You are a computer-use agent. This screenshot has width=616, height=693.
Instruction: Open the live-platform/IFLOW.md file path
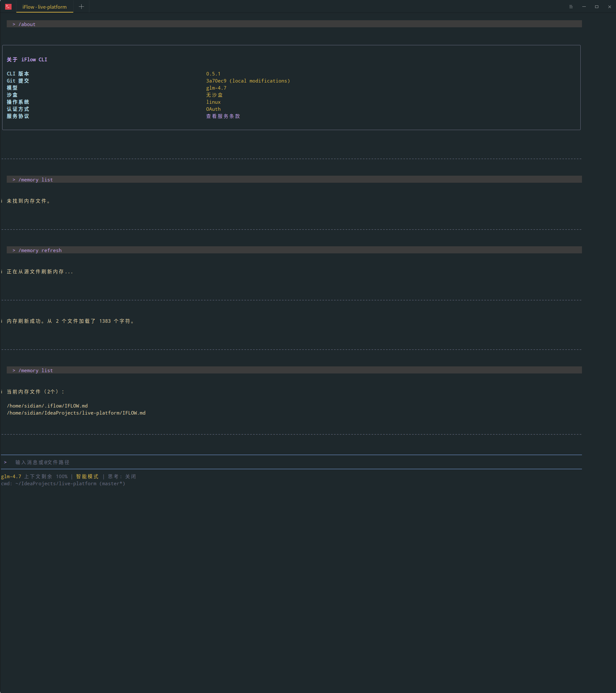coord(76,413)
